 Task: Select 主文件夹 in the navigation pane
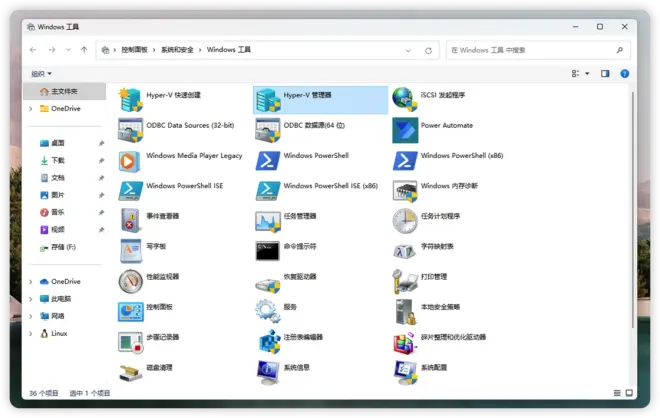coord(64,91)
